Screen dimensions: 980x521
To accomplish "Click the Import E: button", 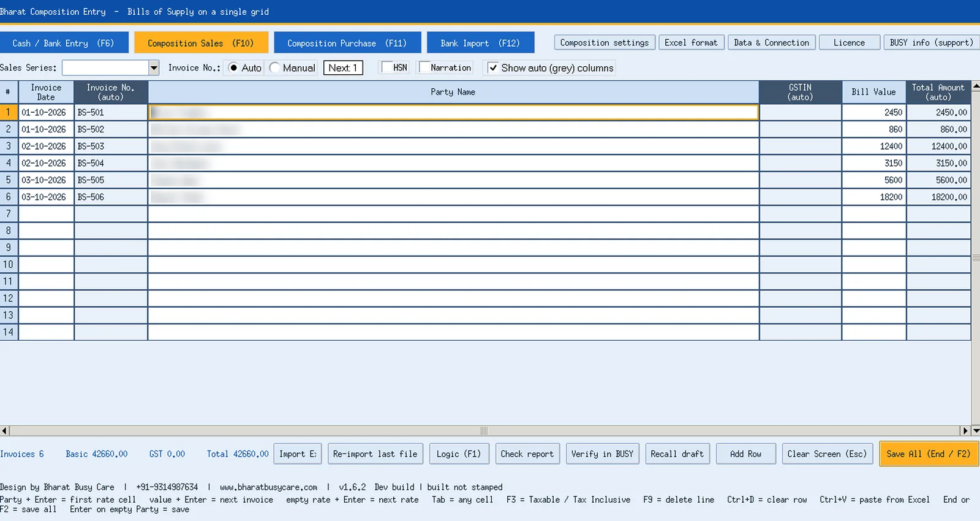I will click(298, 454).
